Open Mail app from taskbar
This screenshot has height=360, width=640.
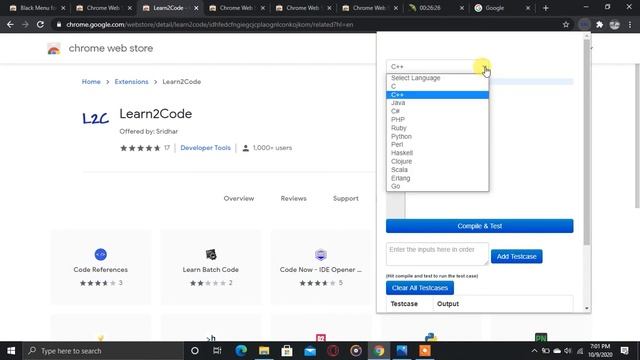pyautogui.click(x=310, y=351)
